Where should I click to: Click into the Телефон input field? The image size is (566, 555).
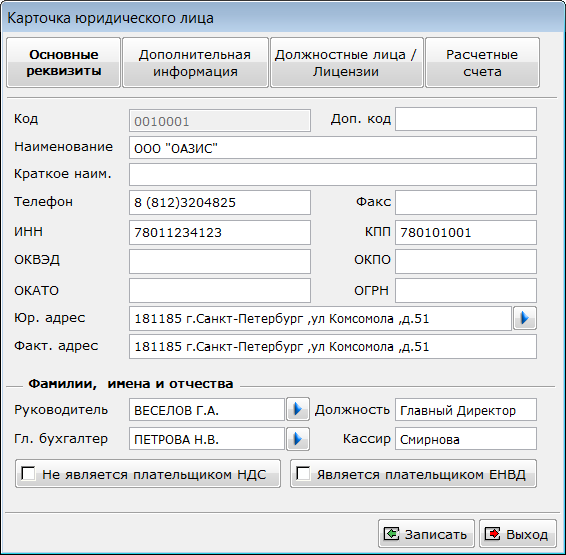tap(220, 202)
